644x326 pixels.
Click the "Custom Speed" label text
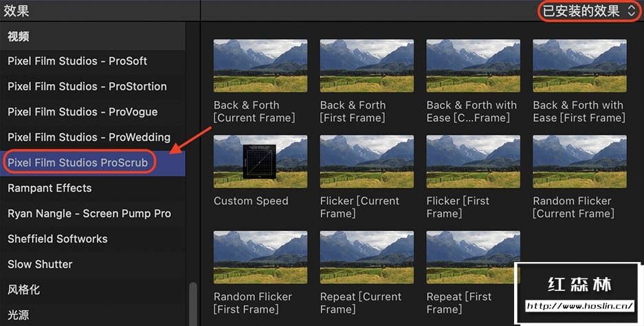251,201
